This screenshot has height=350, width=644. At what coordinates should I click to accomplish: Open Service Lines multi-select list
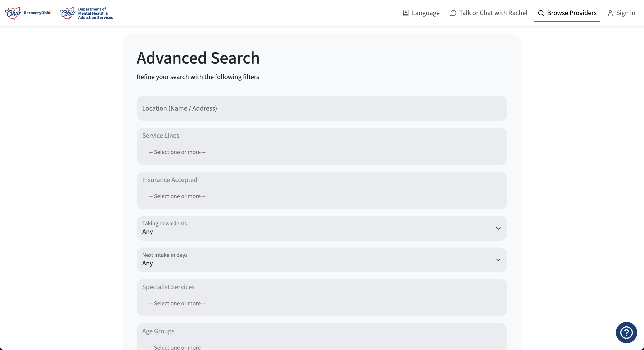322,152
